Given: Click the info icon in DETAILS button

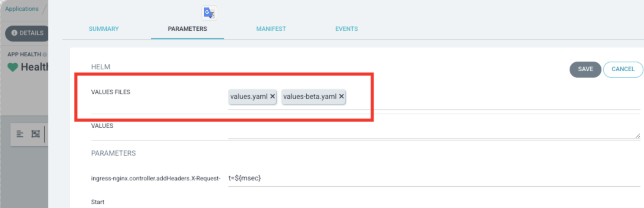Looking at the screenshot, I should pos(15,33).
